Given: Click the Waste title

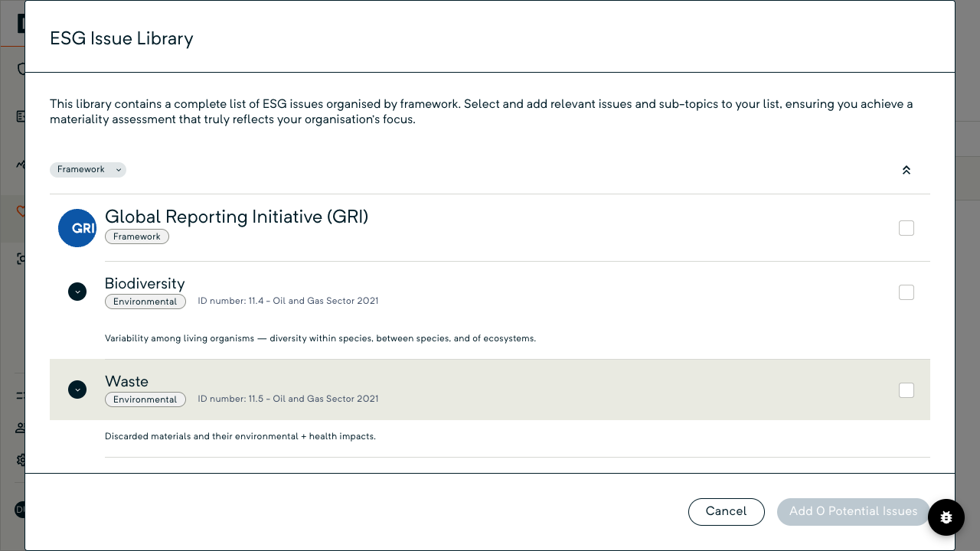Looking at the screenshot, I should click(126, 381).
